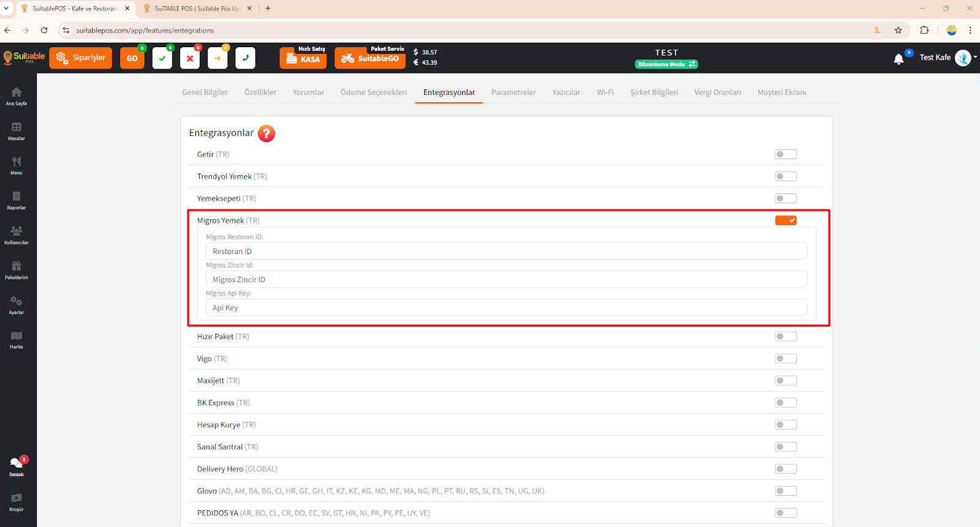Viewport: 980px width, 527px height.
Task: Enable the Hesap Kurye toggle
Action: [x=786, y=425]
